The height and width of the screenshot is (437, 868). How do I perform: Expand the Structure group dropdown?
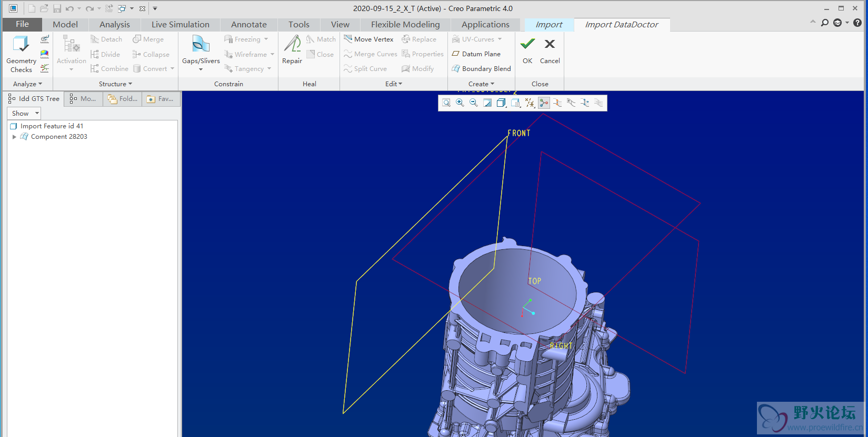[x=115, y=84]
